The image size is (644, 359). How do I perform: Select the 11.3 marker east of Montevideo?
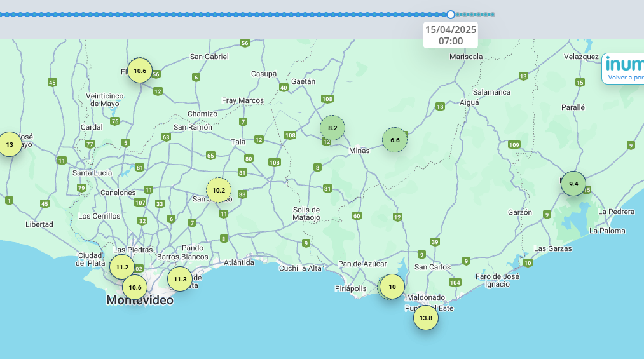pyautogui.click(x=180, y=279)
